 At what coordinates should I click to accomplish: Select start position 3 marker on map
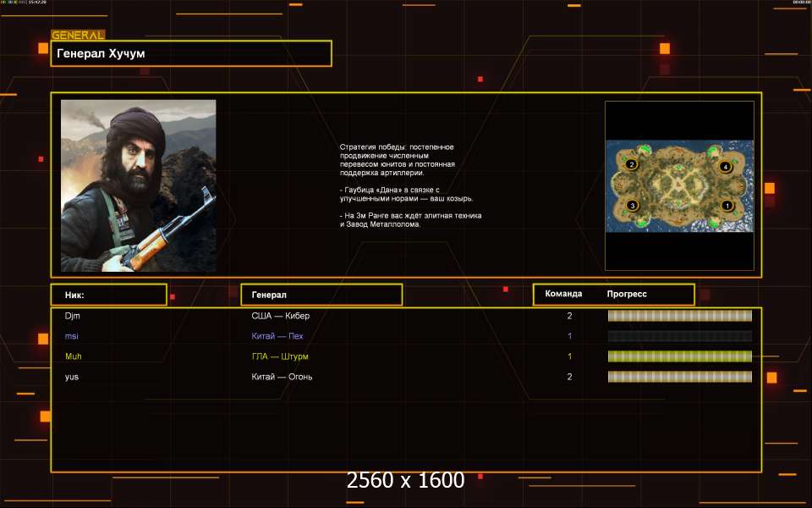click(631, 206)
